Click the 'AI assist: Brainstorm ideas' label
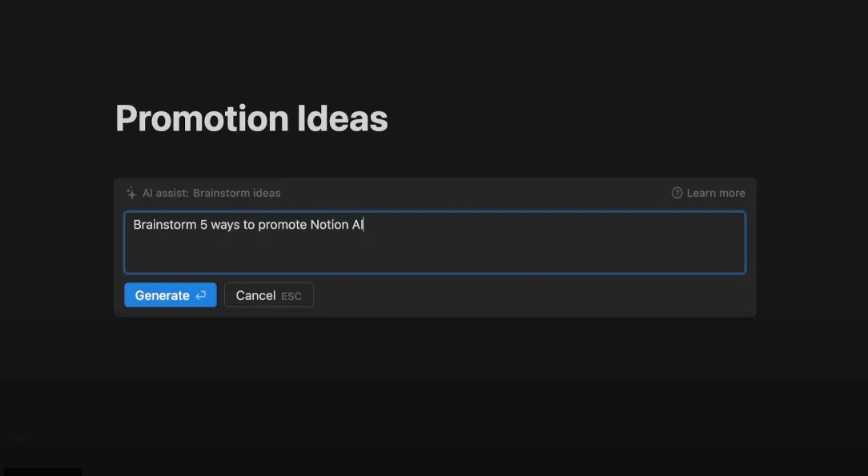 coord(211,193)
